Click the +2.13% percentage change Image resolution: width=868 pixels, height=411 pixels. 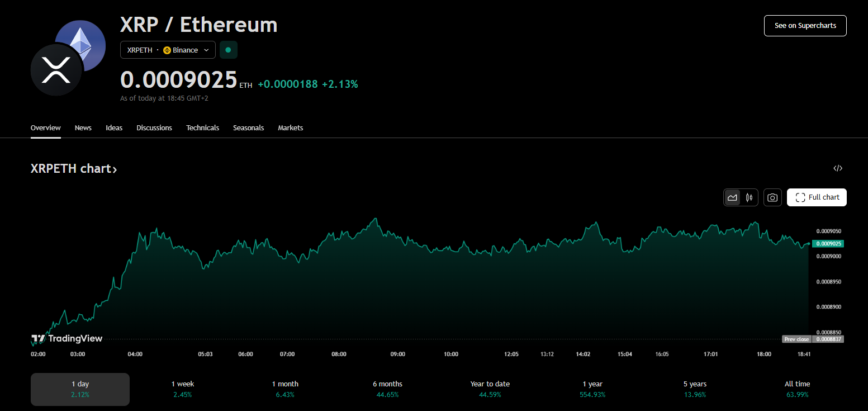(x=340, y=84)
